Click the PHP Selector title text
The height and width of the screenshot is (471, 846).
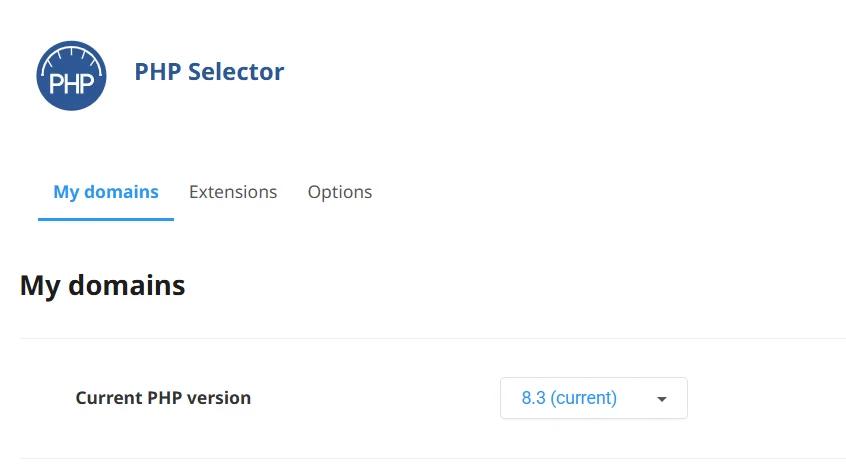click(209, 72)
